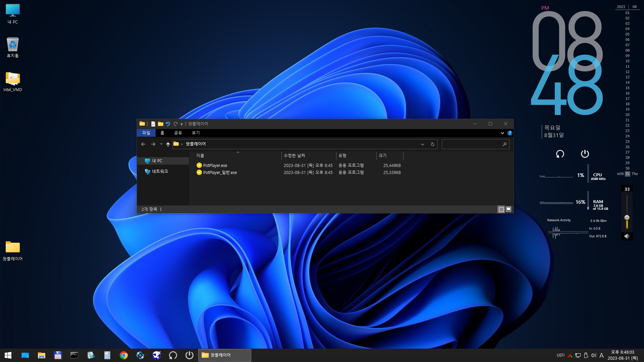Sort files by 수정한 날짜 column header
This screenshot has width=644, height=362.
click(309, 156)
